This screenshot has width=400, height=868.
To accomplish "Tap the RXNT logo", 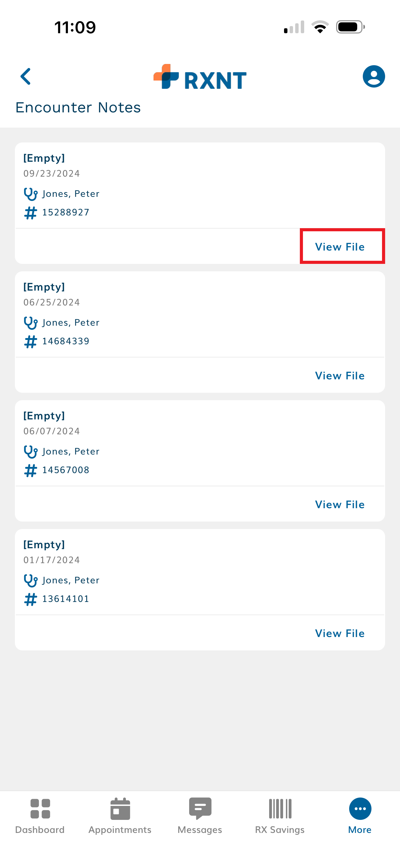I will pyautogui.click(x=200, y=77).
